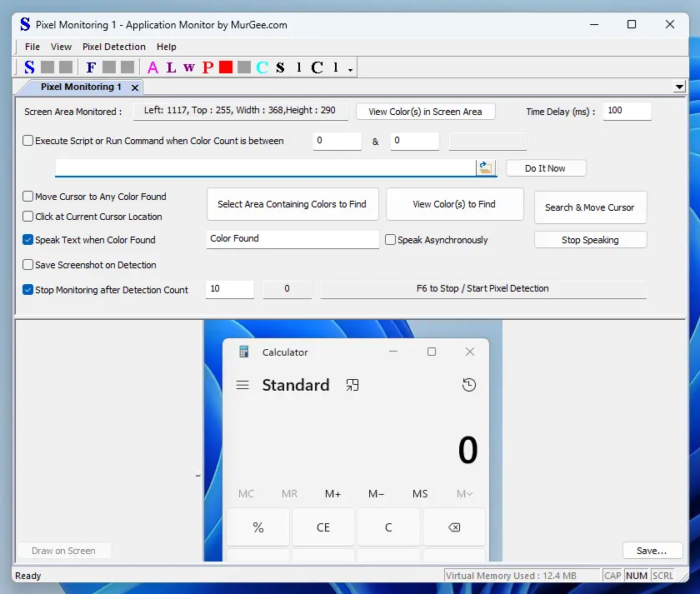Viewport: 700px width, 594px height.
Task: Click the red P toolbar icon
Action: click(207, 67)
